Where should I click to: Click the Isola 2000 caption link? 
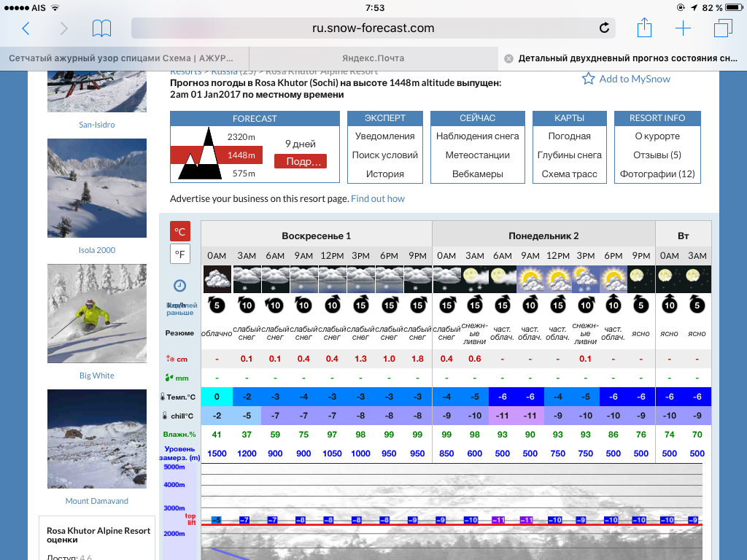[x=97, y=250]
